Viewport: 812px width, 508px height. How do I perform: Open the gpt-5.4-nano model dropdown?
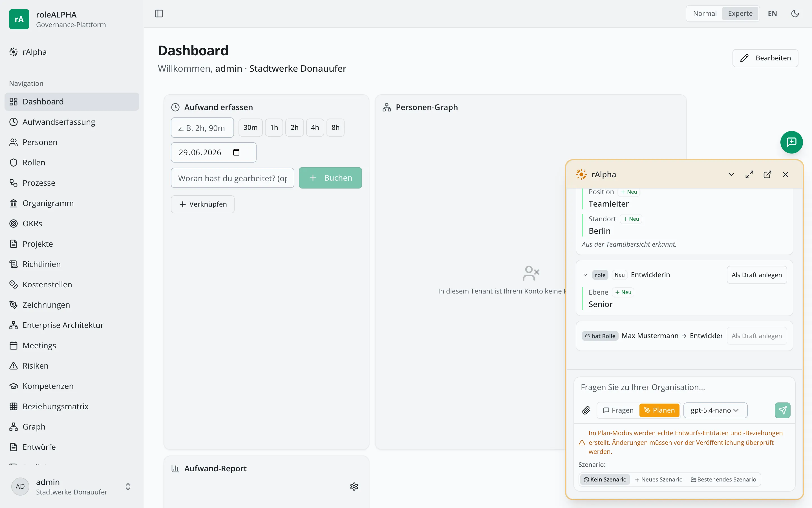[x=715, y=410]
